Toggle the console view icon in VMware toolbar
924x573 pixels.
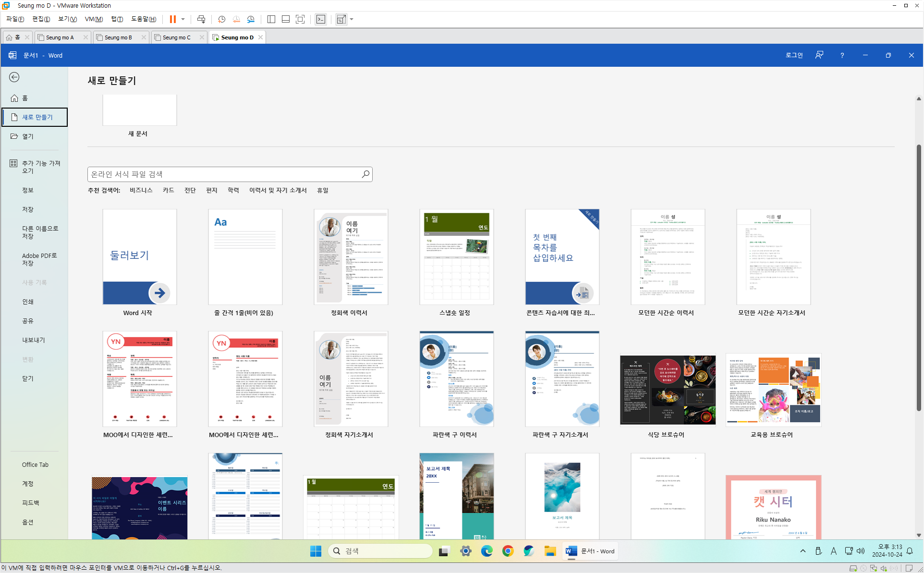click(x=321, y=19)
